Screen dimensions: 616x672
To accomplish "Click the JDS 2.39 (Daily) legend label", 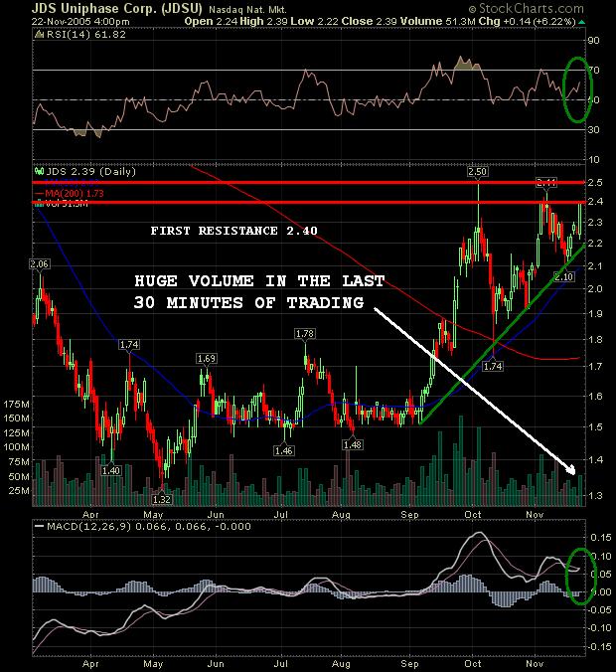I will [90, 171].
